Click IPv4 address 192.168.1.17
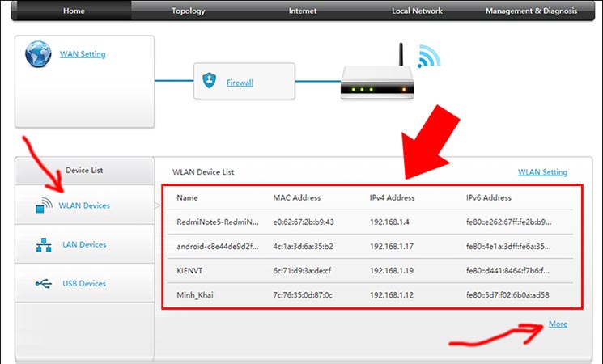The image size is (603, 364). 392,247
